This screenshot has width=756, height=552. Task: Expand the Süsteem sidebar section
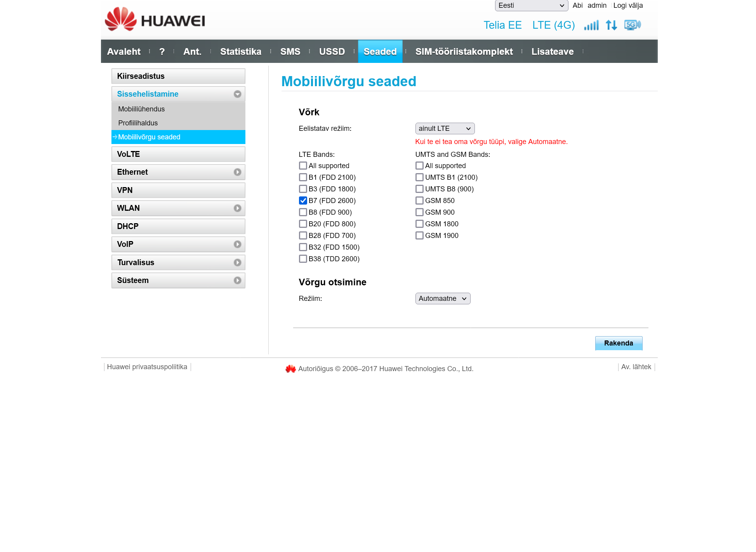(178, 280)
